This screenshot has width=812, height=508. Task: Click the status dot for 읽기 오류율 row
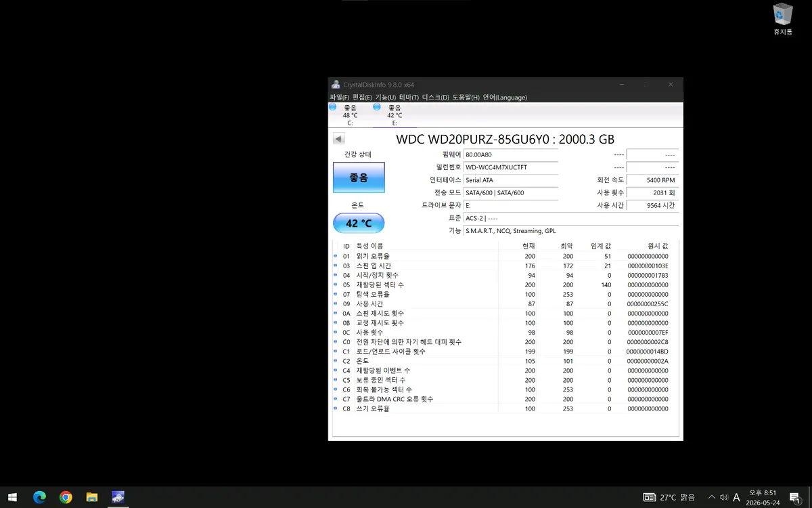[x=335, y=256]
